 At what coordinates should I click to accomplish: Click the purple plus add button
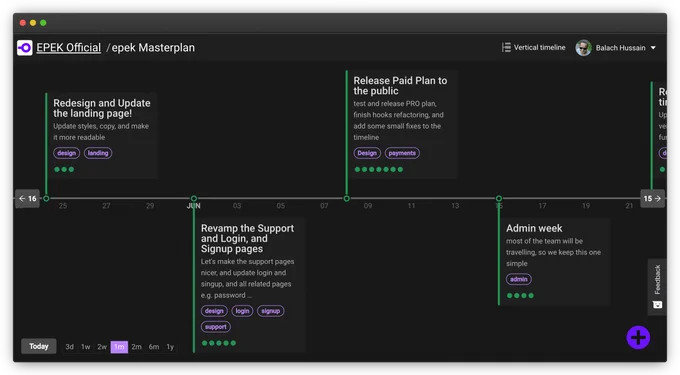638,337
